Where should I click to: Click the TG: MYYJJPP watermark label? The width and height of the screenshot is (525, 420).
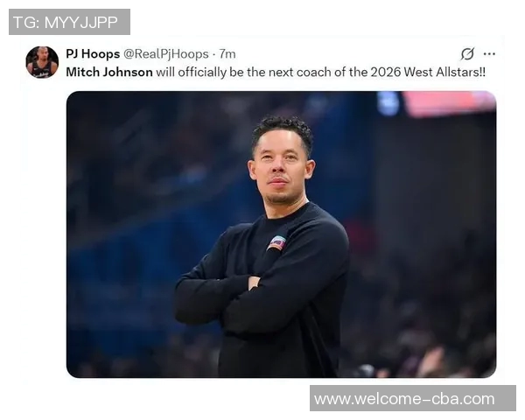tap(69, 22)
